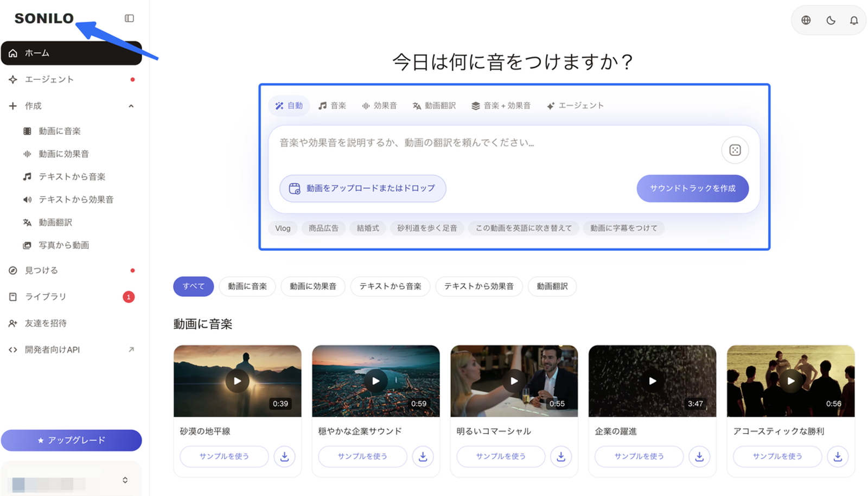Image resolution: width=868 pixels, height=496 pixels.
Task: Pick the 商品広告 suggestion chip
Action: click(323, 228)
